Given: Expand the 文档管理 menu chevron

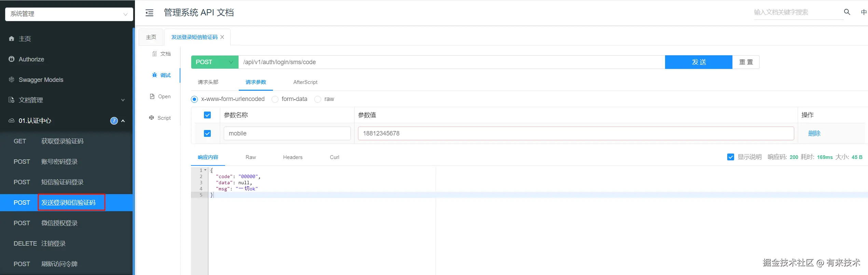Looking at the screenshot, I should (123, 100).
